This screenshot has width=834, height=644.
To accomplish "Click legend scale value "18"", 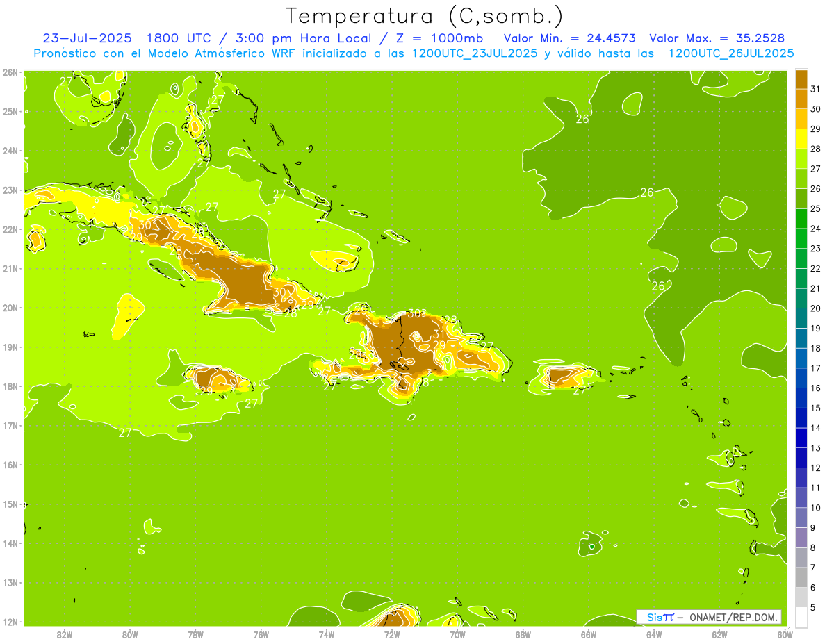I will pos(816,348).
